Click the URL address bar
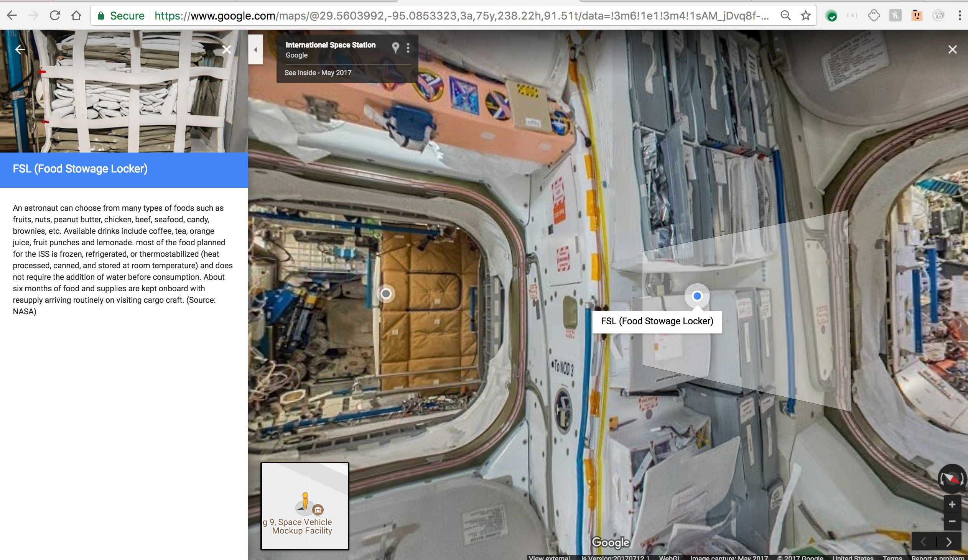This screenshot has width=968, height=560. pos(461,15)
